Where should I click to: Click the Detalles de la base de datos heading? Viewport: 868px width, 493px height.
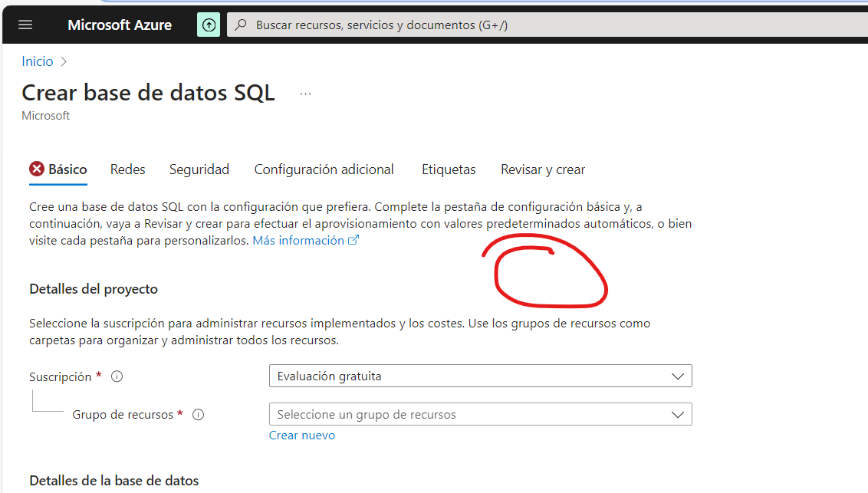point(114,481)
